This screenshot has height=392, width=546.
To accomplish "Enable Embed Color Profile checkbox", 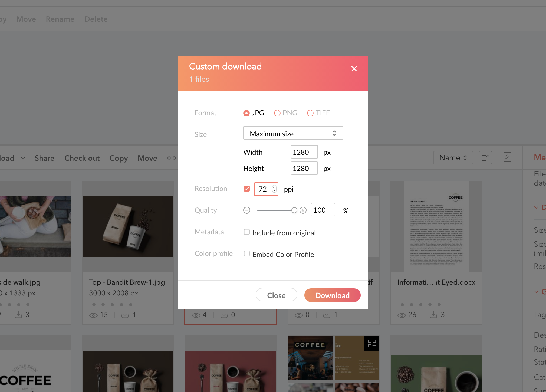I will pos(246,254).
